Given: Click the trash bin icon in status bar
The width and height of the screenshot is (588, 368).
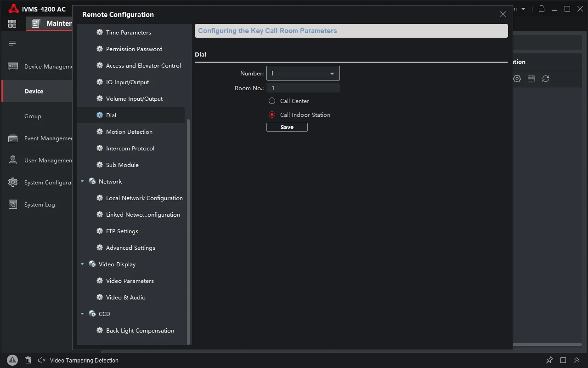Looking at the screenshot, I should pyautogui.click(x=28, y=360).
